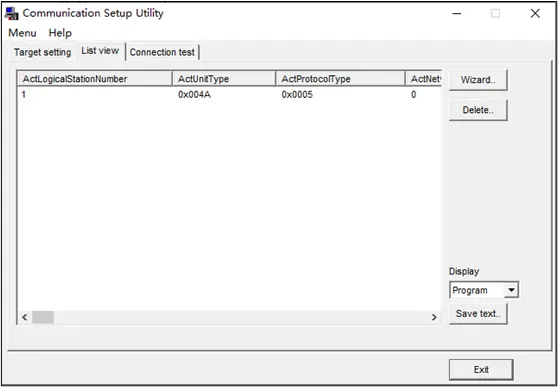Click the ActUnitType column header
558x387 pixels.
click(224, 79)
